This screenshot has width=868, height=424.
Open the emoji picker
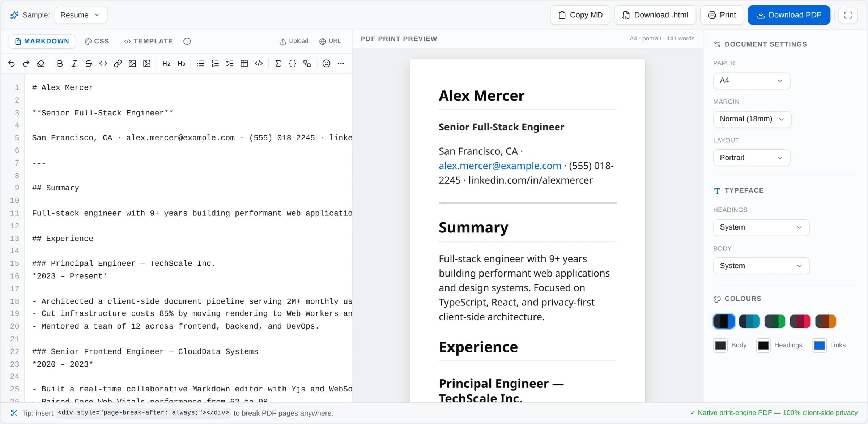point(326,64)
